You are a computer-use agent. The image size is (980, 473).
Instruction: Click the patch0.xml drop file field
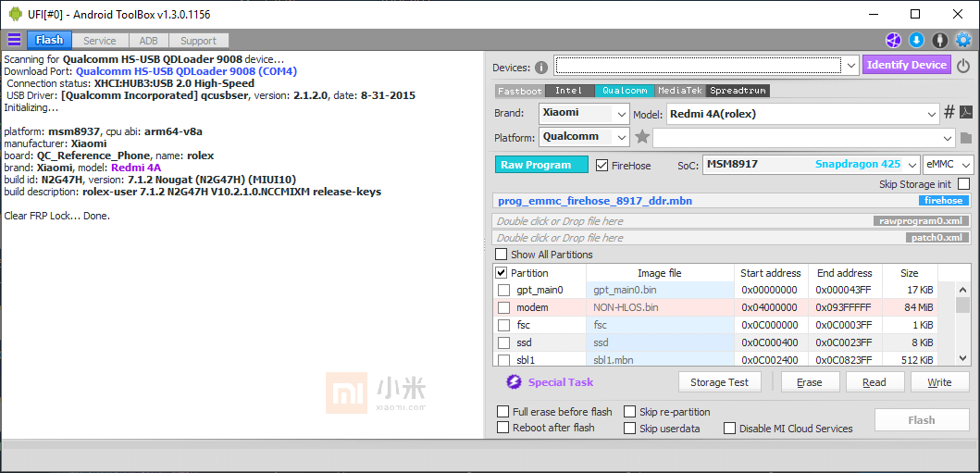(733, 238)
